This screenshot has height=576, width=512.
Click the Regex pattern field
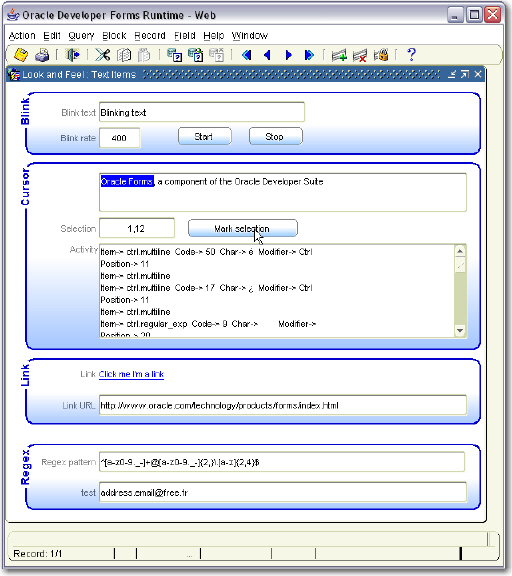[282, 462]
